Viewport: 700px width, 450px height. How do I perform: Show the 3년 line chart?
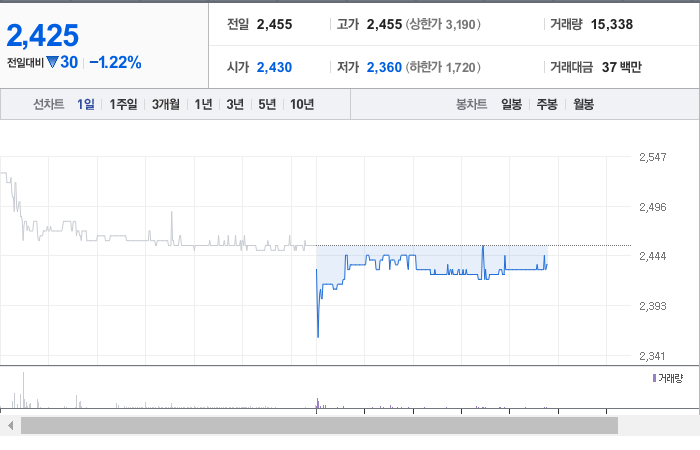pos(235,104)
